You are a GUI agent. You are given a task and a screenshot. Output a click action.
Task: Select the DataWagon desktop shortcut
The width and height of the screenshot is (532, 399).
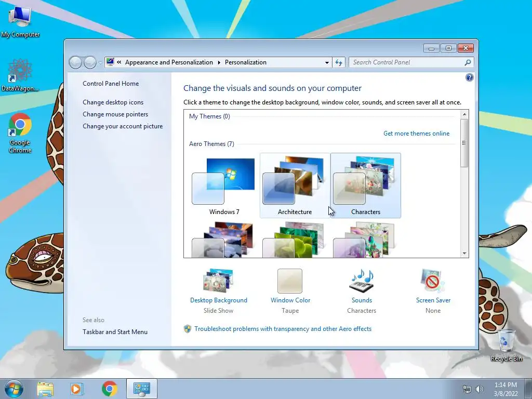(20, 75)
